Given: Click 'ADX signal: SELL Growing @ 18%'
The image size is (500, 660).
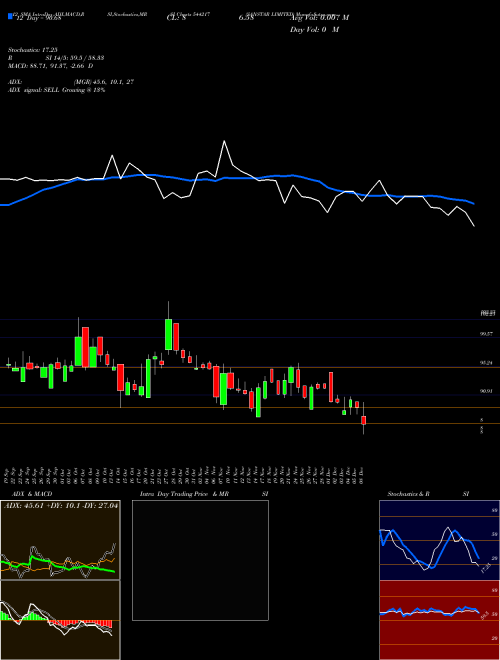Looking at the screenshot, I should [56, 90].
